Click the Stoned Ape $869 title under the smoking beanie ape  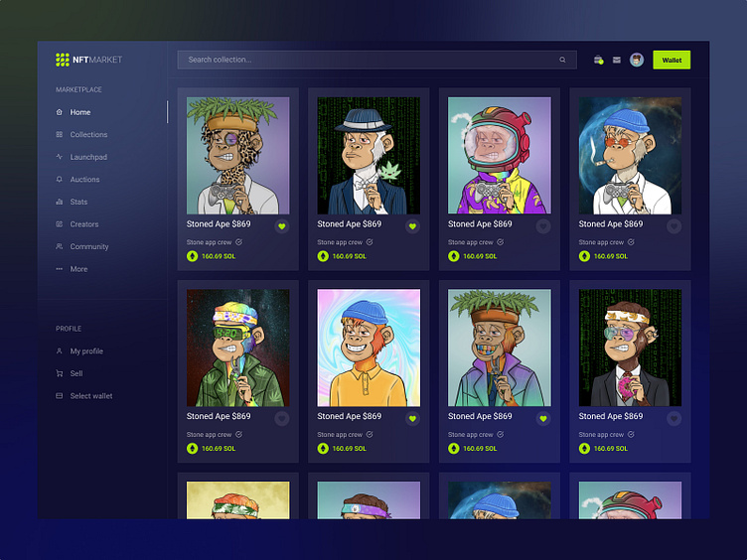tap(610, 223)
